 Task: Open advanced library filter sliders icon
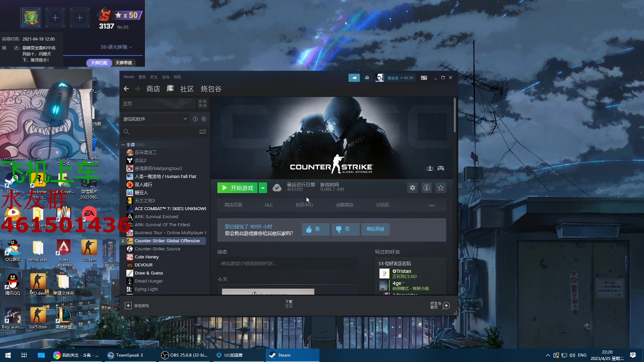[x=202, y=132]
